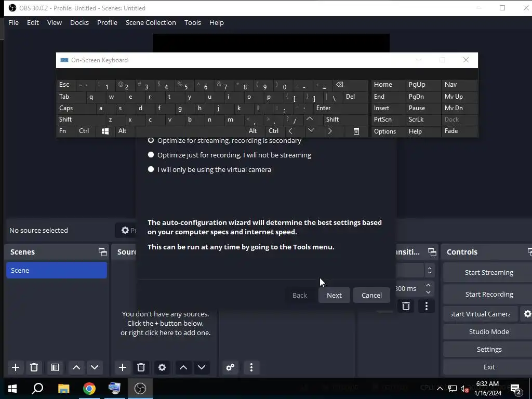Add a new scene with plus icon

pos(15,367)
